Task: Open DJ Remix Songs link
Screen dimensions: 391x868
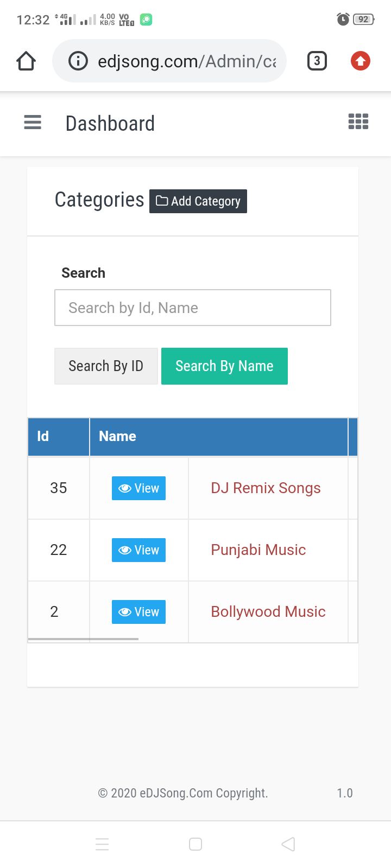Action: click(266, 488)
